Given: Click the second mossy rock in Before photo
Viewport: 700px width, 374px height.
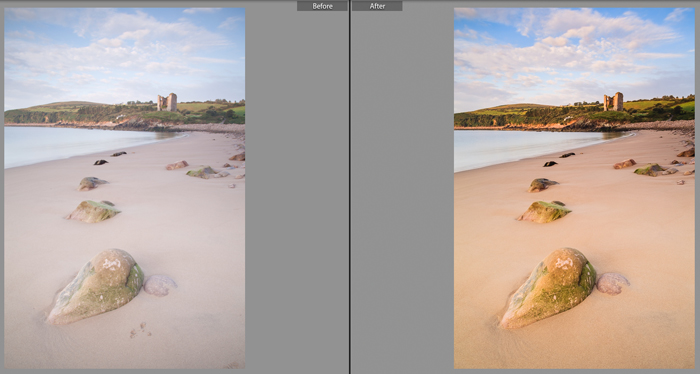Looking at the screenshot, I should click(93, 212).
